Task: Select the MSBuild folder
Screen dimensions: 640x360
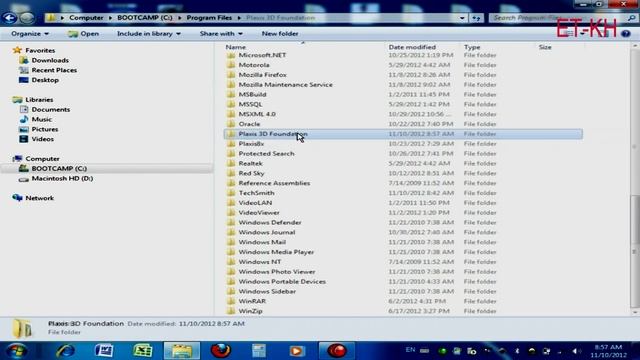Action: point(252,94)
